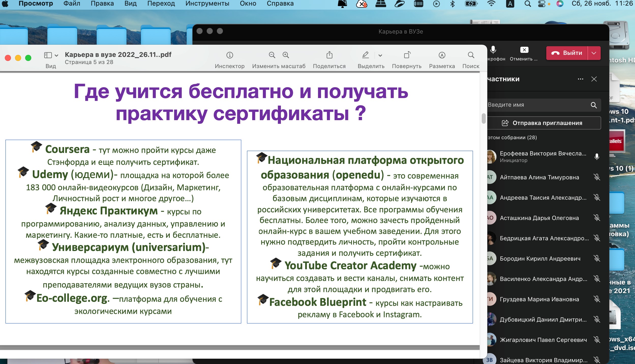Open the Правка menu
Screen dimensions: 635x364
click(102, 4)
